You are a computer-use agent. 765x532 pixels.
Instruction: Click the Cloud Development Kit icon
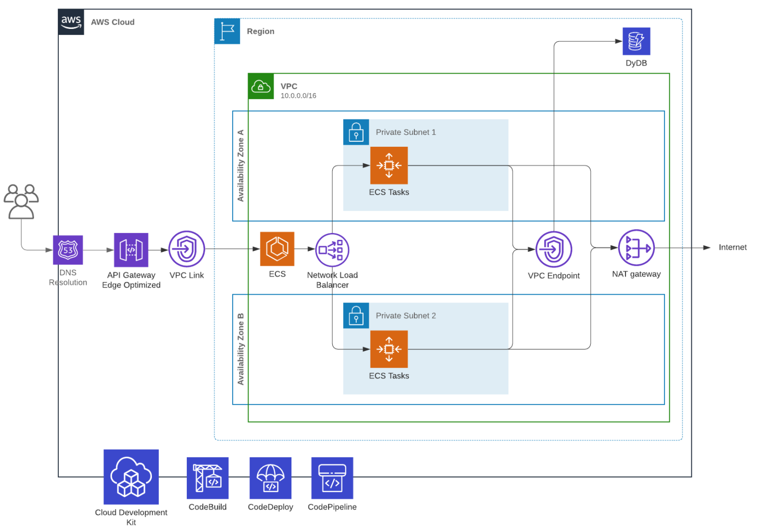pos(131,477)
